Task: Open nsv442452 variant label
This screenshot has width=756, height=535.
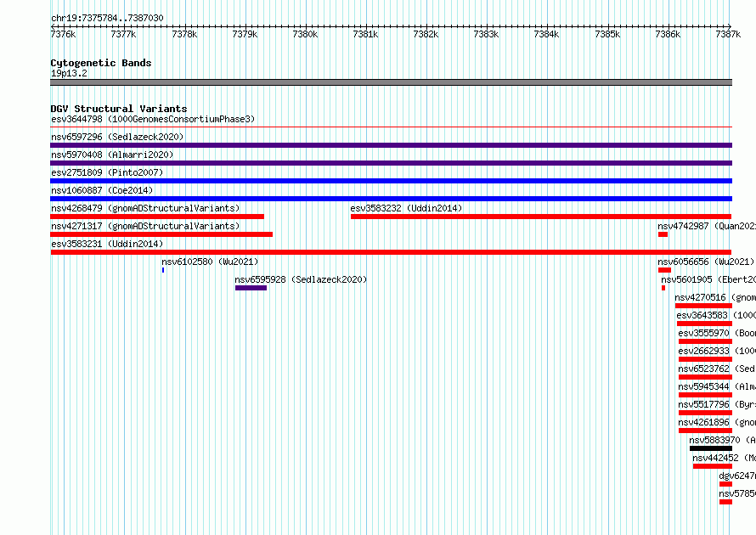Action: [725, 458]
